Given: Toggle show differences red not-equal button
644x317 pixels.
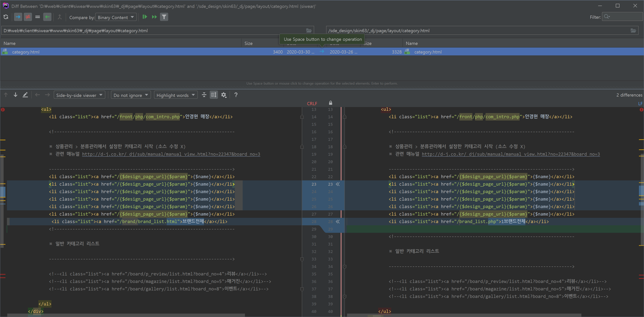Looking at the screenshot, I should [28, 17].
